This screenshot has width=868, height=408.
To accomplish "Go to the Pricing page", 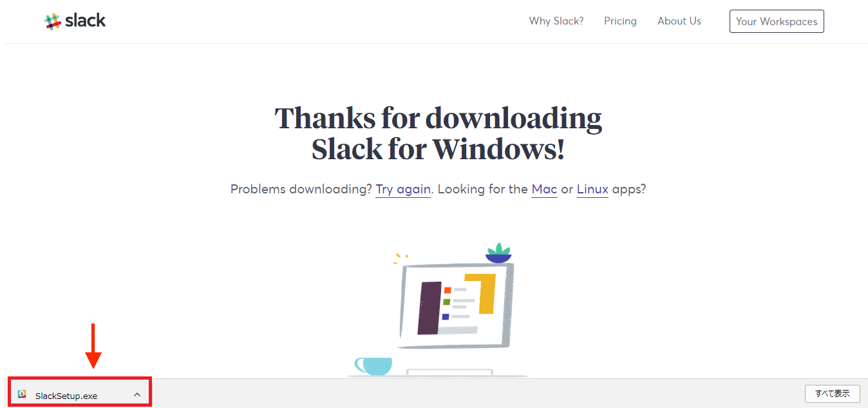I will coord(619,21).
